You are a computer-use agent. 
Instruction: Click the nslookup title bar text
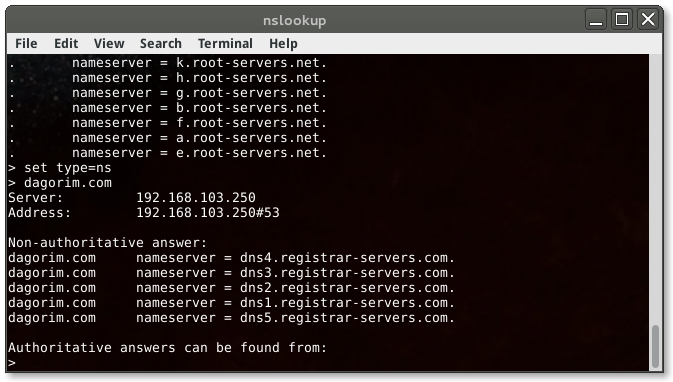click(294, 21)
